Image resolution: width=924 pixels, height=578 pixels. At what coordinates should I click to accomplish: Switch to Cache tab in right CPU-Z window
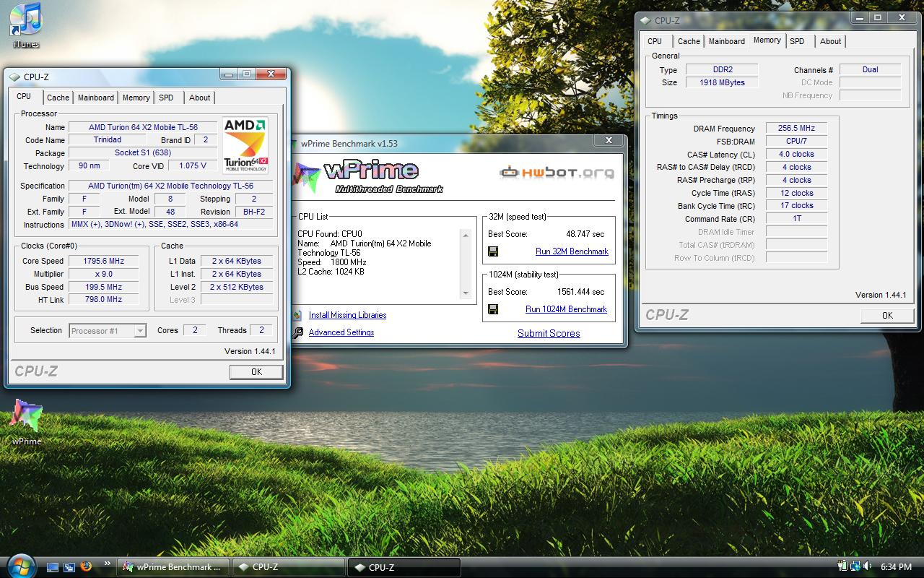(689, 42)
